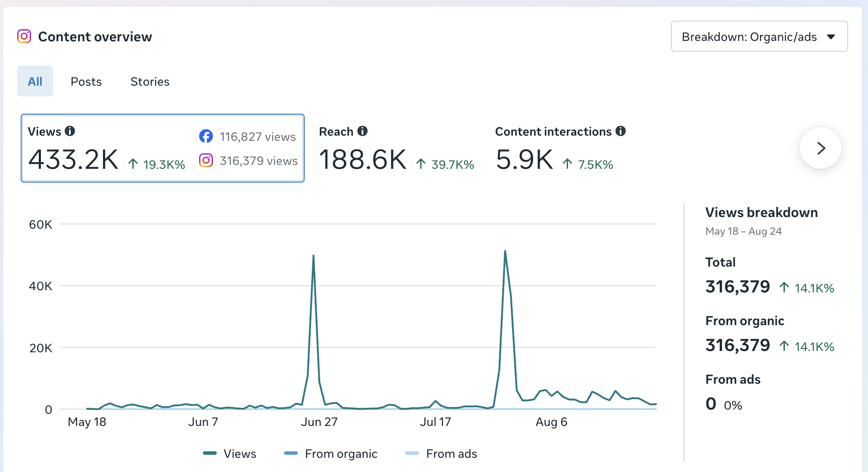This screenshot has width=868, height=472.
Task: Click the Instagram logo beside Content overview
Action: [24, 36]
